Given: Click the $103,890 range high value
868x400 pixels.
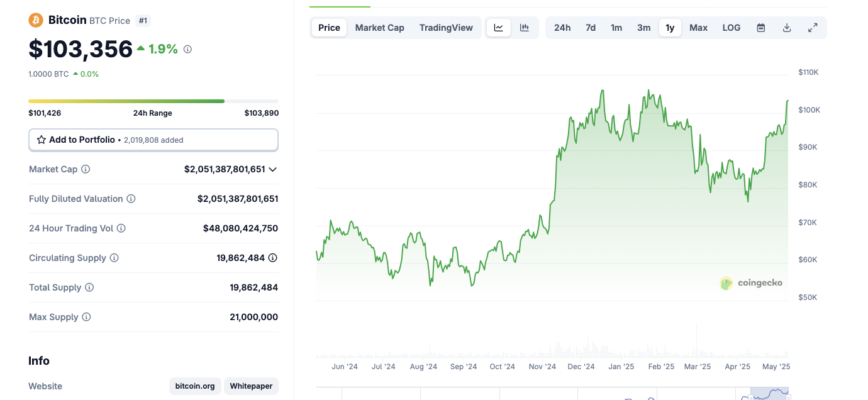Looking at the screenshot, I should pyautogui.click(x=262, y=113).
